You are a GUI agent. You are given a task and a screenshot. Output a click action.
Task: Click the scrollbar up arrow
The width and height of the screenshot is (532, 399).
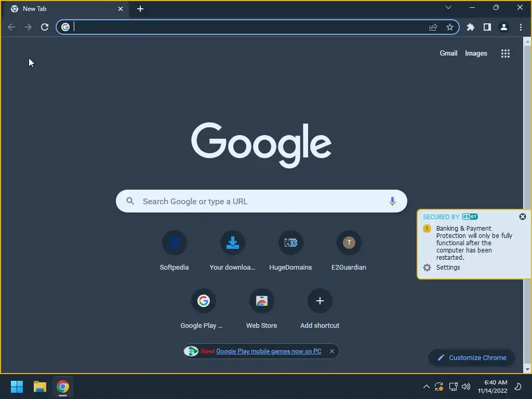click(x=527, y=42)
